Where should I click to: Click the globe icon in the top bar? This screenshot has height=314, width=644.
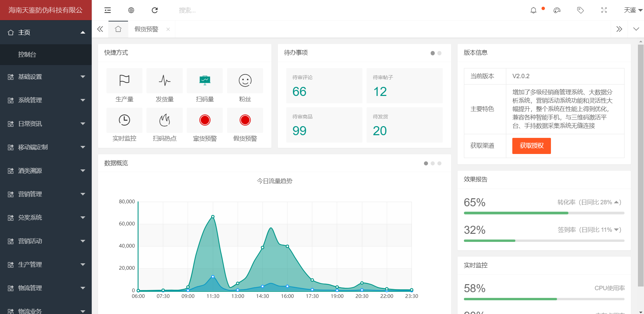131,10
